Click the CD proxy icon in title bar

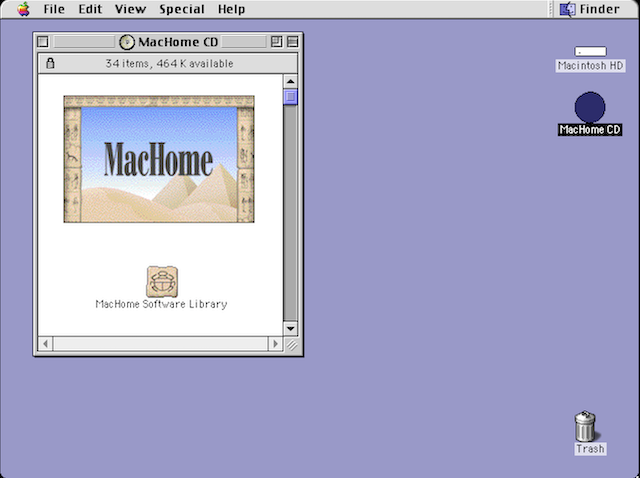pos(127,42)
